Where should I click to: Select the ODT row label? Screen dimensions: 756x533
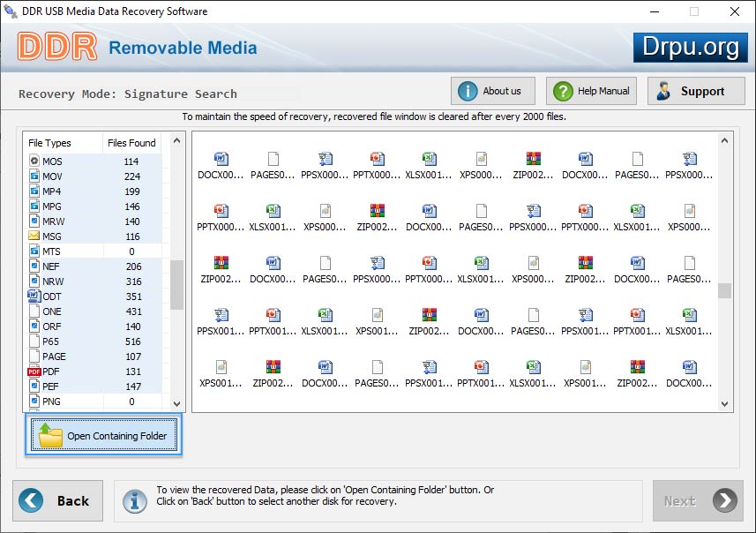coord(52,296)
